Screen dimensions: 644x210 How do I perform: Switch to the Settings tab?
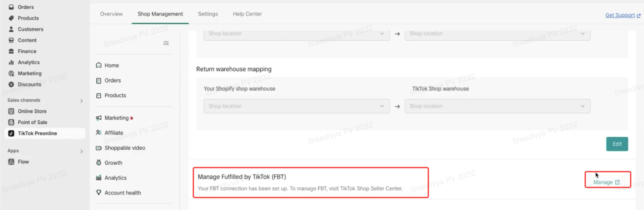point(208,14)
